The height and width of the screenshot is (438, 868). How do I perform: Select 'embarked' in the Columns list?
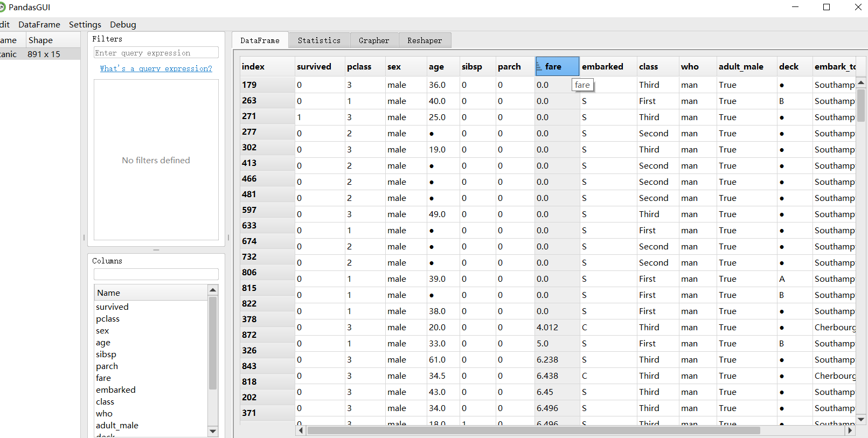tap(116, 390)
